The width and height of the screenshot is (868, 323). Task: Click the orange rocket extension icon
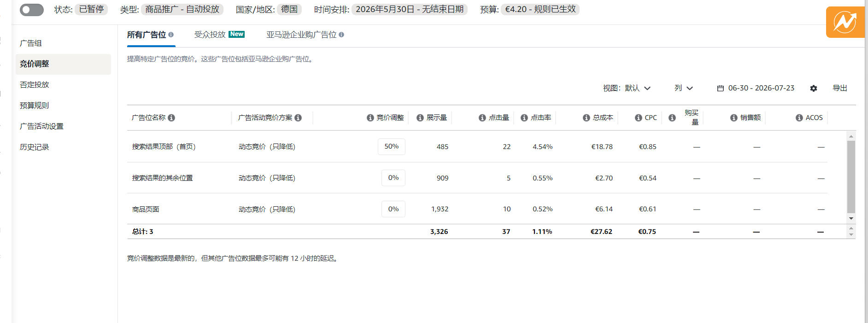845,22
